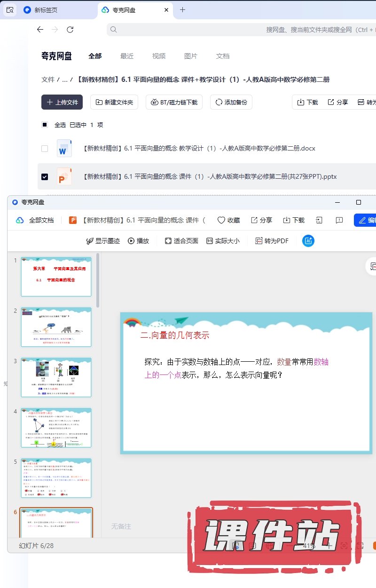Image resolution: width=376 pixels, height=588 pixels.
Task: Switch to 实际大小 actual size view
Action: (x=210, y=241)
